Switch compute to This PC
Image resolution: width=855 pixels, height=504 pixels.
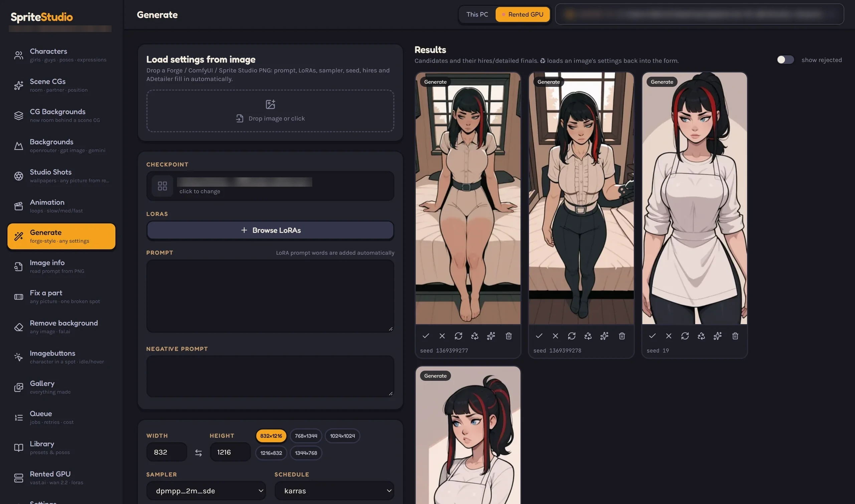pyautogui.click(x=477, y=15)
